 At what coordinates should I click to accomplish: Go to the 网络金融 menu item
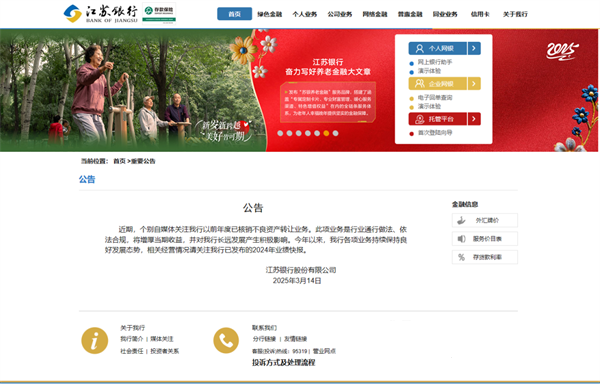pyautogui.click(x=375, y=14)
